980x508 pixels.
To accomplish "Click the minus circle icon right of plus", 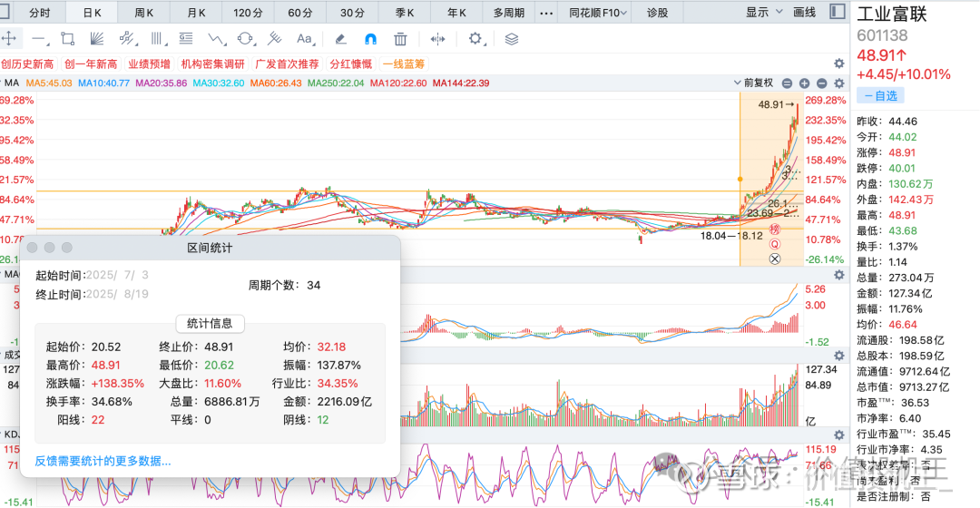I will click(x=822, y=83).
